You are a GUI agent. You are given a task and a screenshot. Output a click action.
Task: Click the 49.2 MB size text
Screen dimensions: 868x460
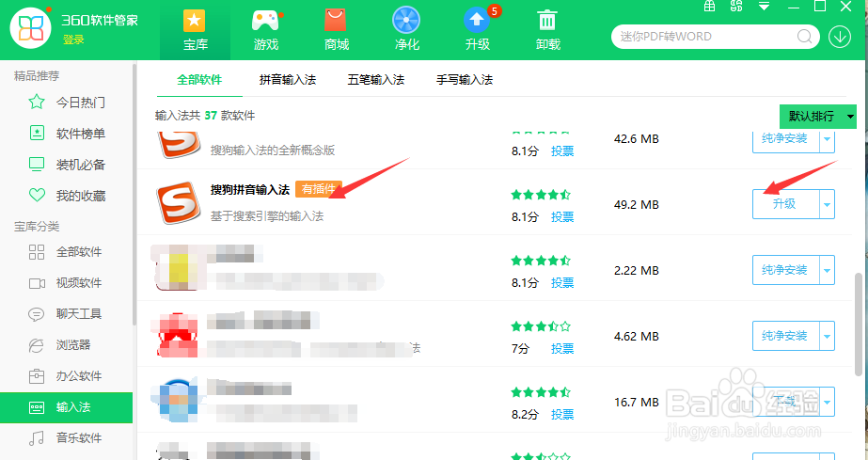[637, 205]
